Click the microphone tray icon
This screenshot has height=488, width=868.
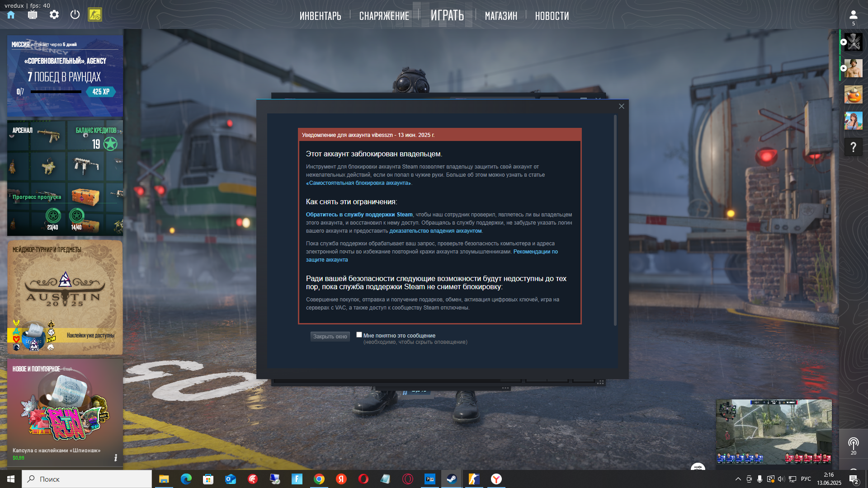click(x=760, y=479)
